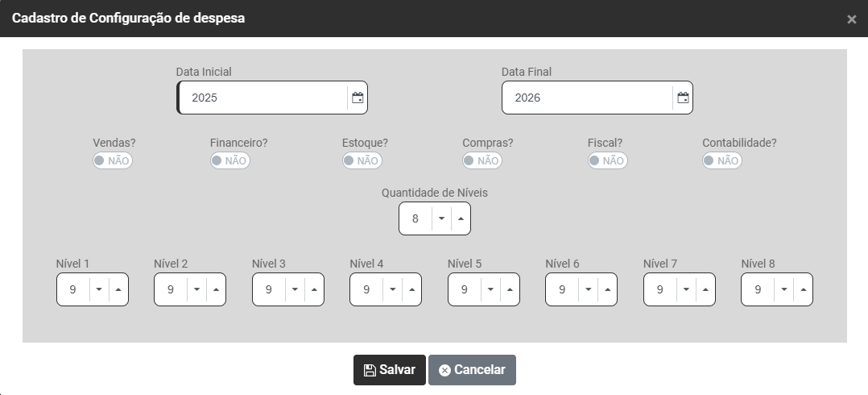868x395 pixels.
Task: Toggle the Compras switch
Action: pyautogui.click(x=482, y=160)
